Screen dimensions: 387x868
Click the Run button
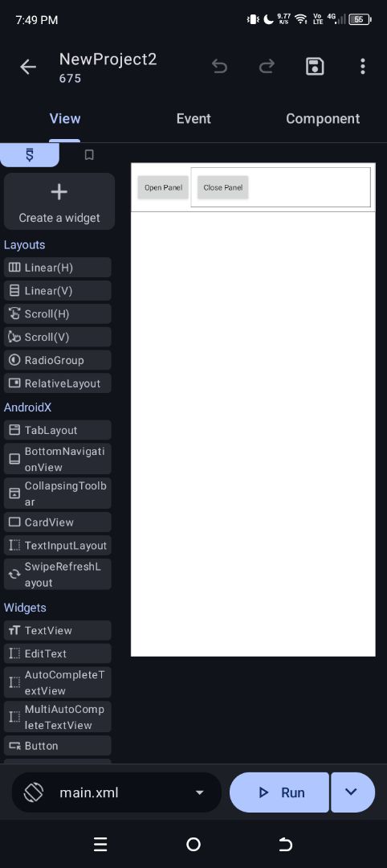tap(279, 792)
